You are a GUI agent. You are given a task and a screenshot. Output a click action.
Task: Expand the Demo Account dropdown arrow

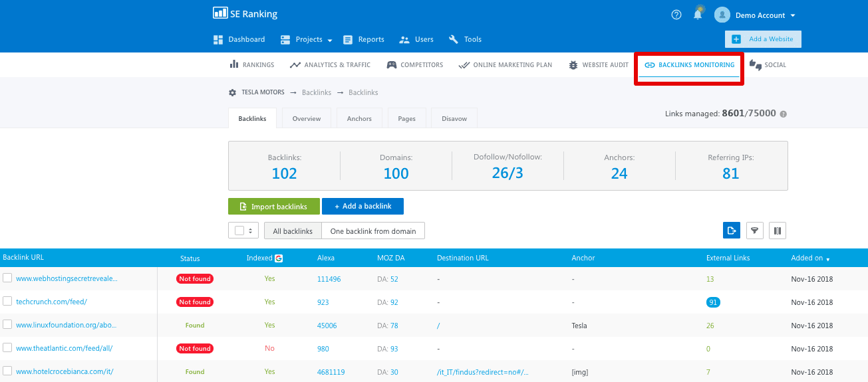(x=793, y=15)
